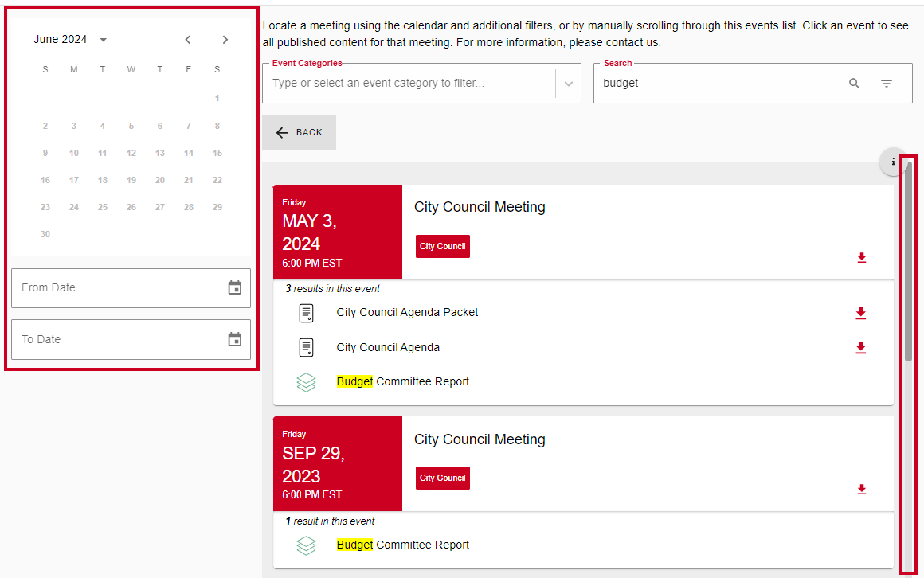Select June 21 in calendar
This screenshot has width=924, height=578.
(189, 180)
